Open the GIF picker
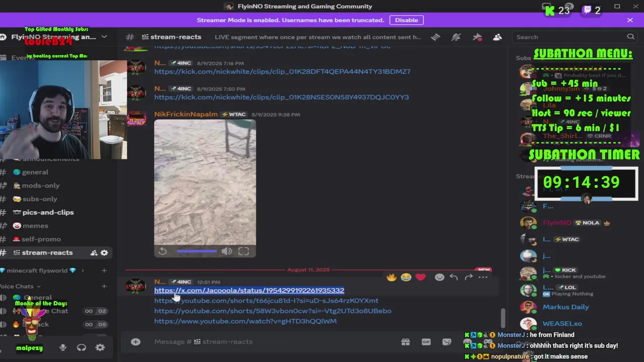This screenshot has height=362, width=644. click(426, 342)
